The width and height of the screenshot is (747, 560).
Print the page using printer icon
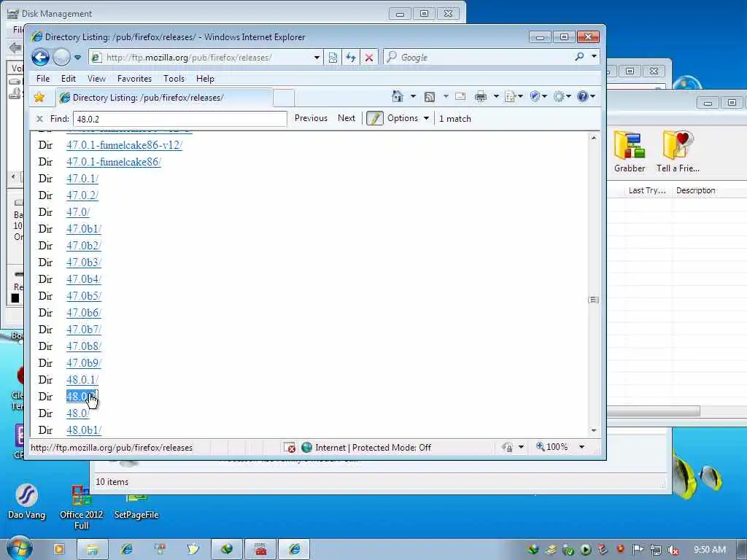tap(481, 97)
